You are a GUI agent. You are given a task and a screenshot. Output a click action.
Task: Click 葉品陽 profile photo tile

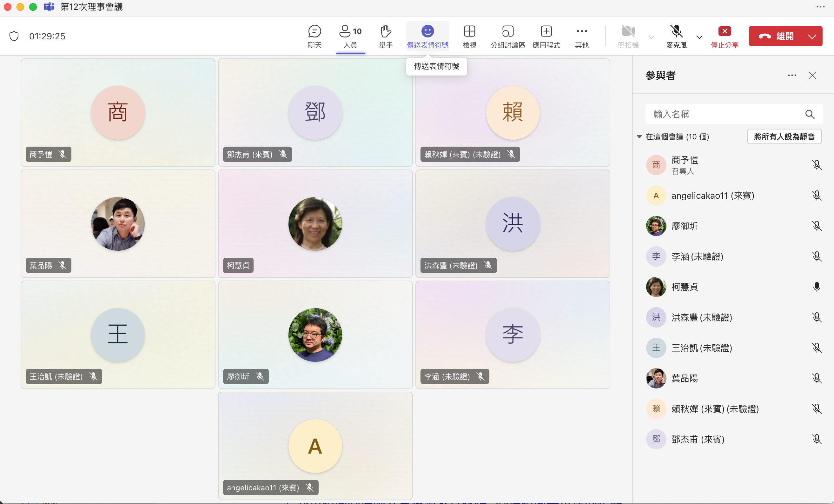point(118,224)
